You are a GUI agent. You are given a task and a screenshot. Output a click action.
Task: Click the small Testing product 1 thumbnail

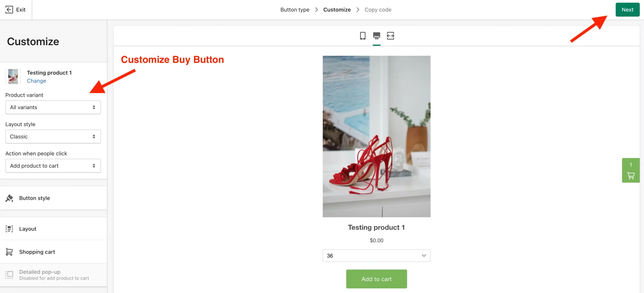tap(13, 77)
